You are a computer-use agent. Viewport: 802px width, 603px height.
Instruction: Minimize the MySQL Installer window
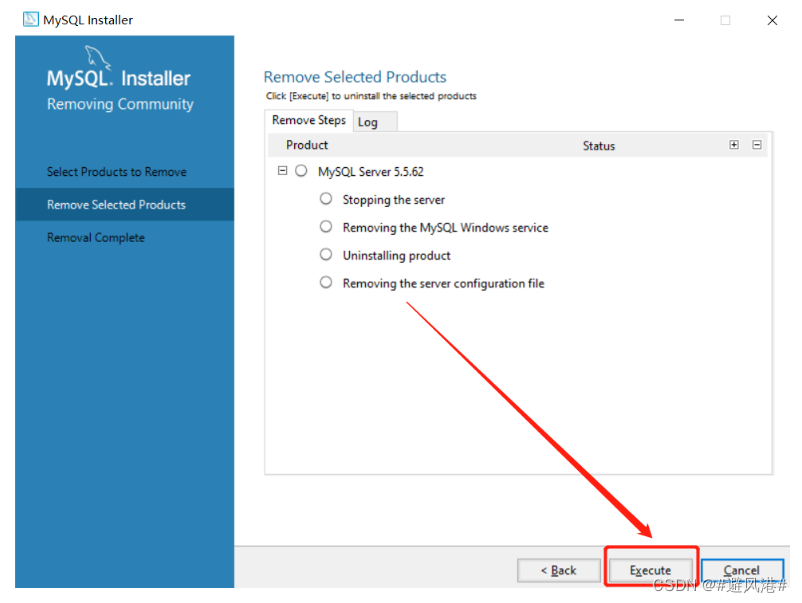pyautogui.click(x=679, y=20)
